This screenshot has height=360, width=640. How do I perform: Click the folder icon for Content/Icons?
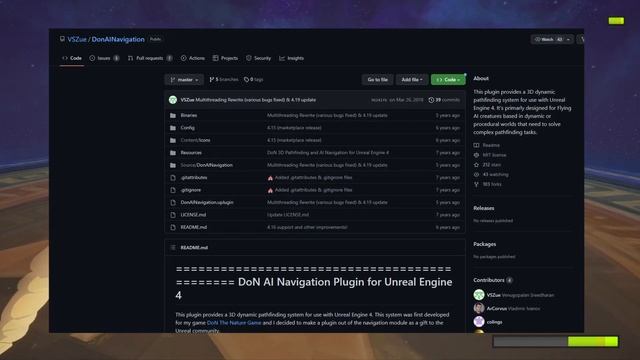point(173,140)
